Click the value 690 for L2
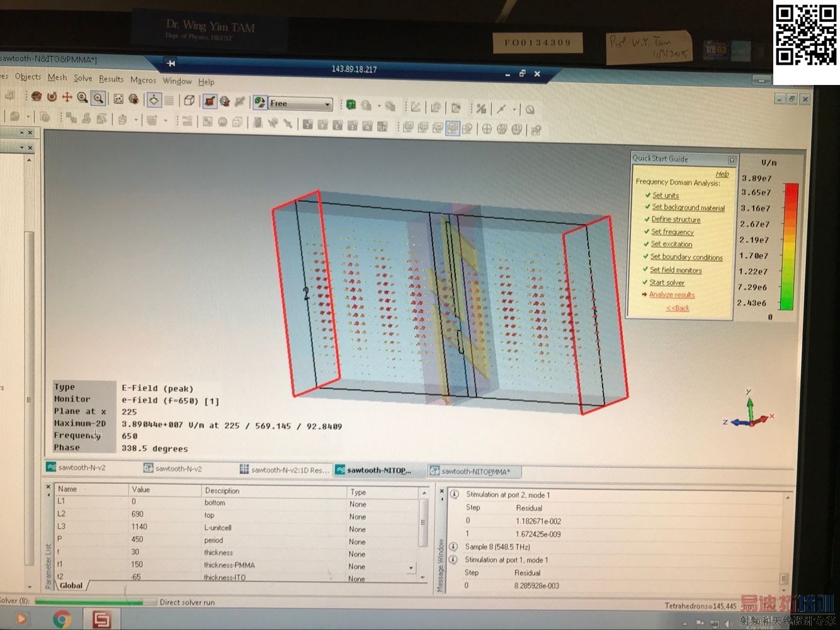Viewport: 840px width, 630px height. (x=137, y=514)
